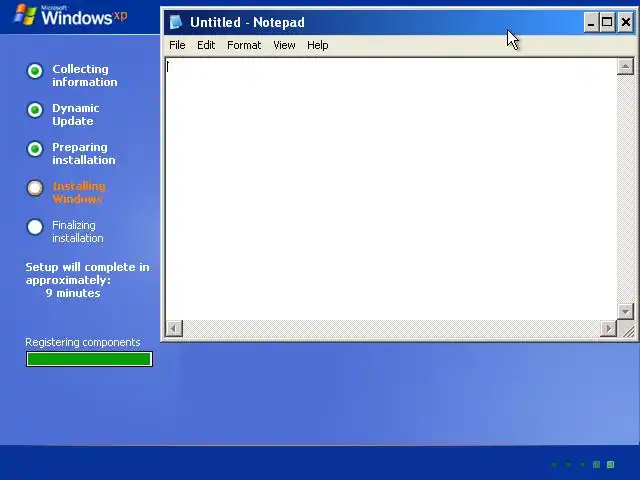
Task: Open the Edit menu in Notepad
Action: (206, 45)
